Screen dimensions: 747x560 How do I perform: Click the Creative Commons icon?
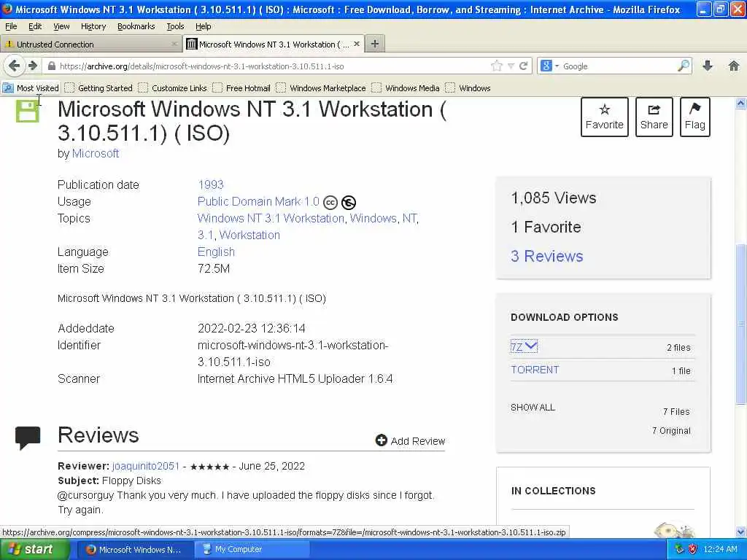(330, 203)
